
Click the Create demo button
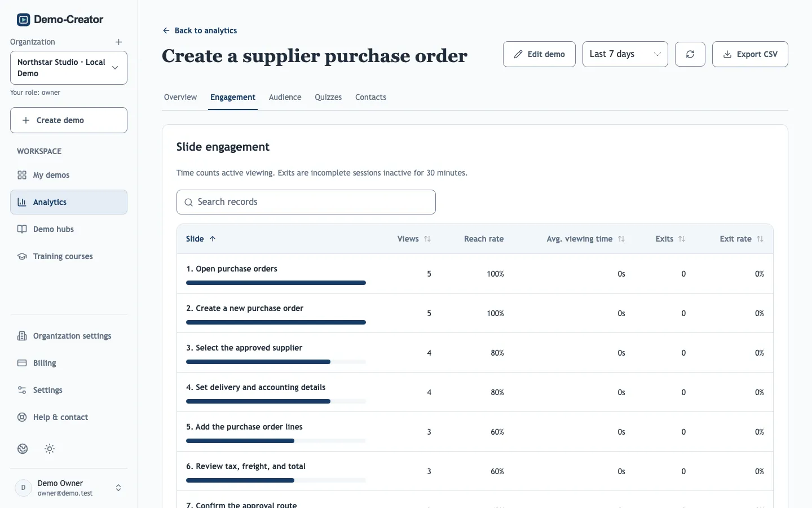(x=69, y=120)
